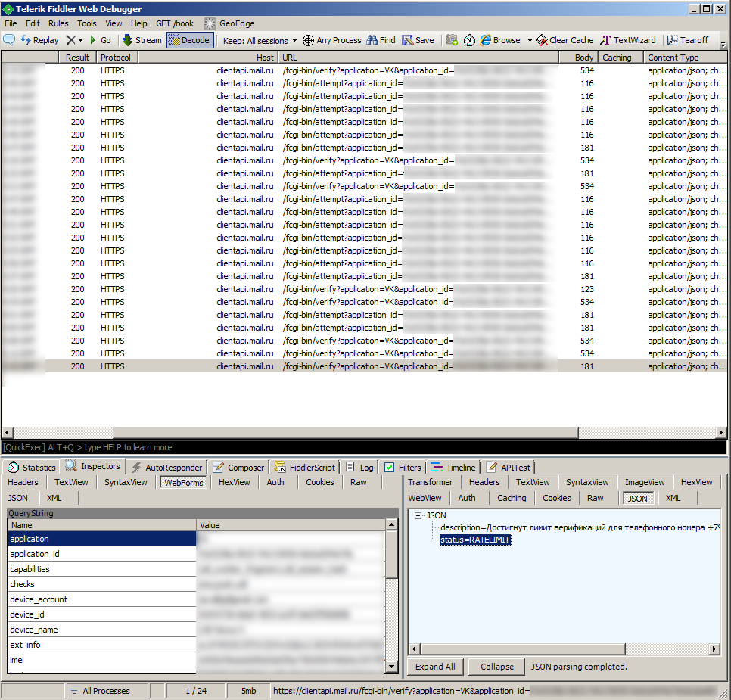Select the capabilities row in QueryString grid
The width and height of the screenshot is (731, 700).
click(196, 569)
